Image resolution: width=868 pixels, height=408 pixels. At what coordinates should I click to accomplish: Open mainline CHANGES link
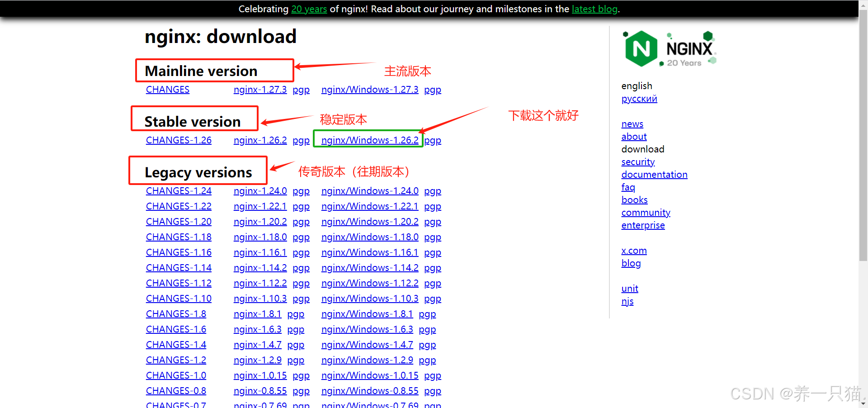168,90
